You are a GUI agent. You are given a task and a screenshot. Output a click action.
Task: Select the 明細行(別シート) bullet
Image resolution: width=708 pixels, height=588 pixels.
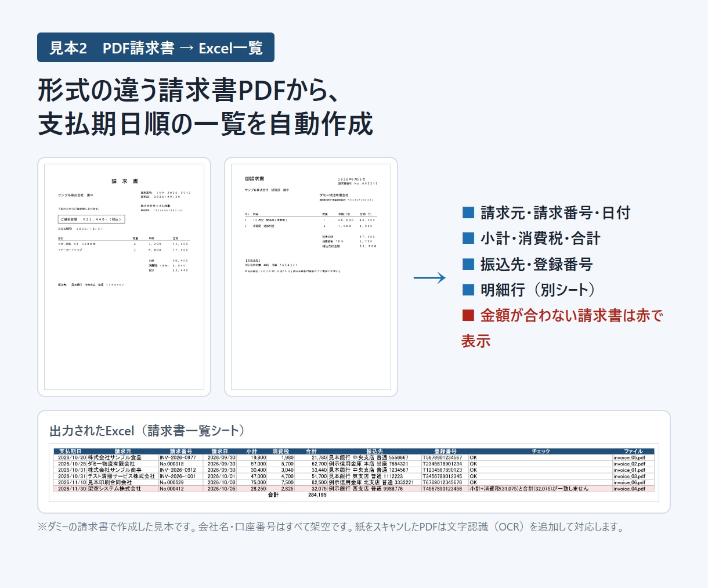coord(529,290)
